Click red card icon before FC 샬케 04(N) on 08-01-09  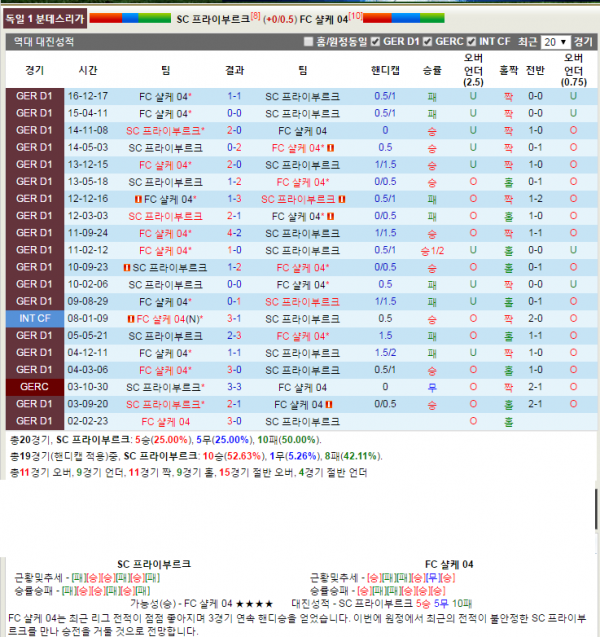[x=131, y=319]
